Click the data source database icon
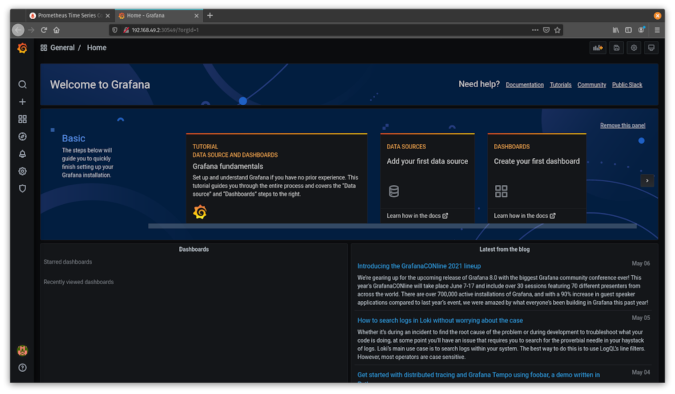675x394 pixels. [393, 191]
